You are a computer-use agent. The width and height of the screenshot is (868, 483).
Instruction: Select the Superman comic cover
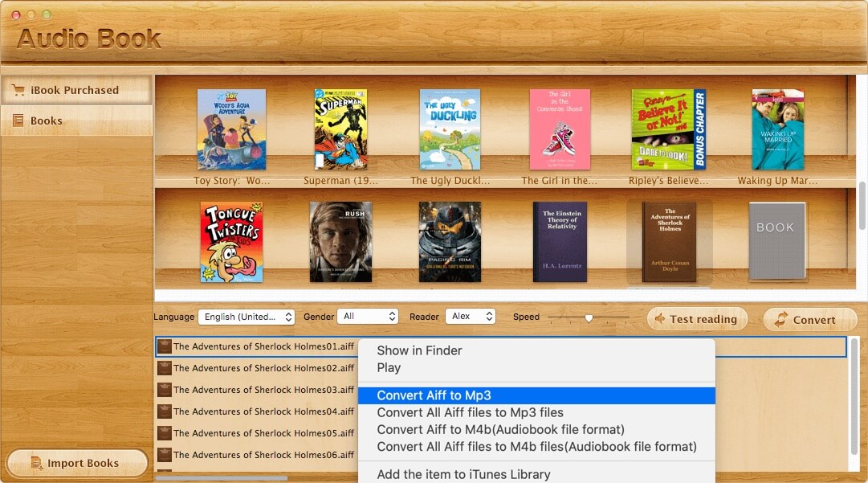click(x=340, y=129)
